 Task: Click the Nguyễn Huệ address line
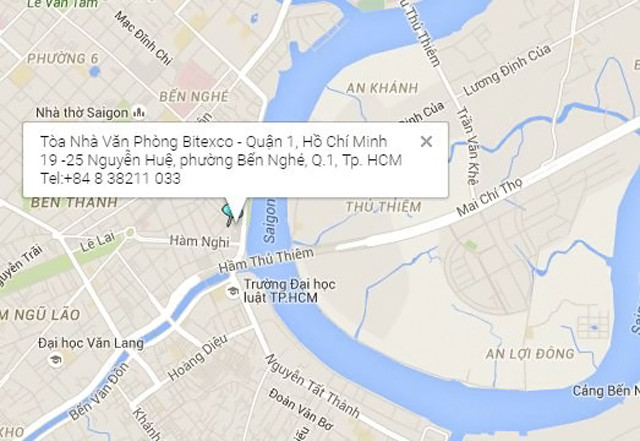pyautogui.click(x=221, y=160)
